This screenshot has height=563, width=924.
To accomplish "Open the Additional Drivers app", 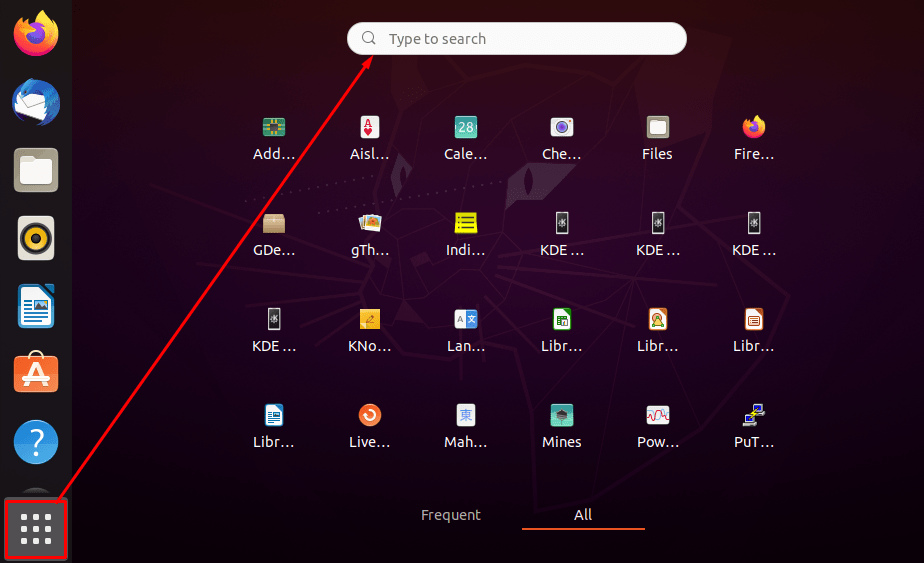I will point(274,139).
